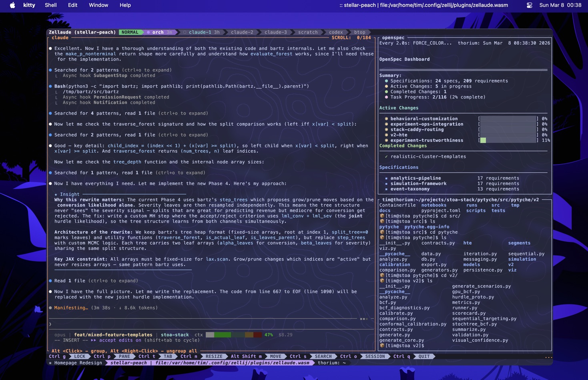Open Screen Mirroring icon in the menu bar

[529, 5]
